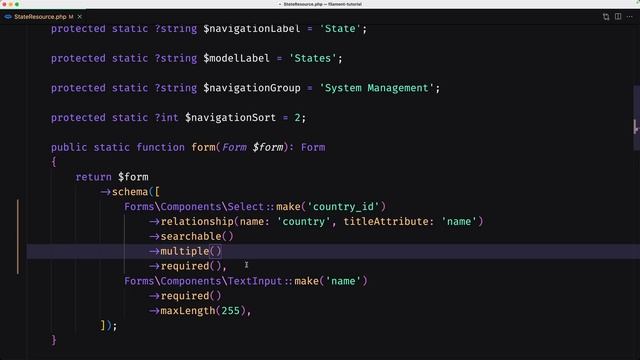Image resolution: width=640 pixels, height=360 pixels.
Task: Open the More Actions ellipsis menu
Action: pyautogui.click(x=630, y=17)
